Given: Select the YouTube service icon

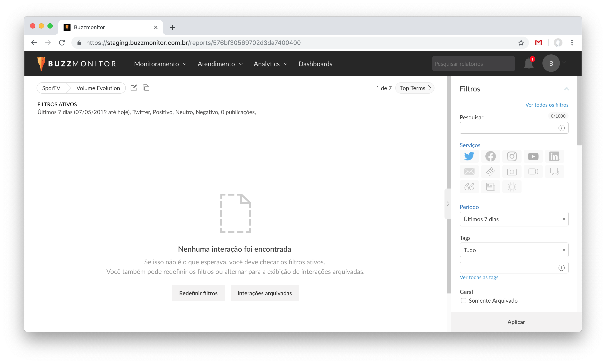Looking at the screenshot, I should [533, 156].
